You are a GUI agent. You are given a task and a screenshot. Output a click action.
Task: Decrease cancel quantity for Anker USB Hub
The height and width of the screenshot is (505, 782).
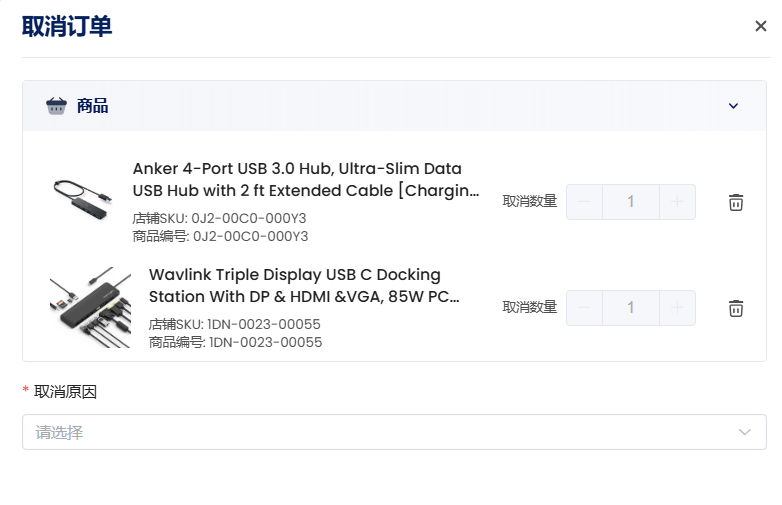tap(585, 202)
